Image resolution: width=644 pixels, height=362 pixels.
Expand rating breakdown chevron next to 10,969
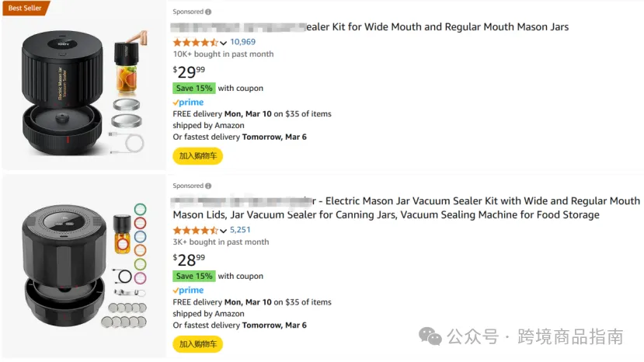tap(223, 43)
